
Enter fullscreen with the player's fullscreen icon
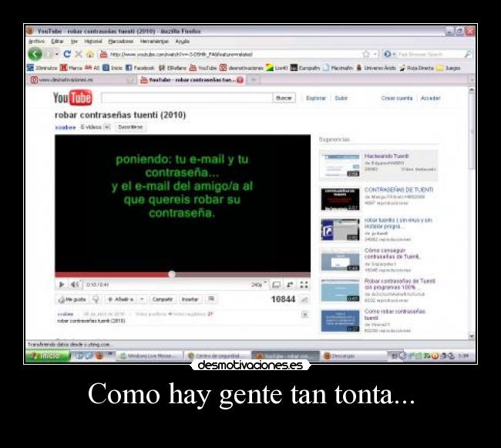click(304, 285)
